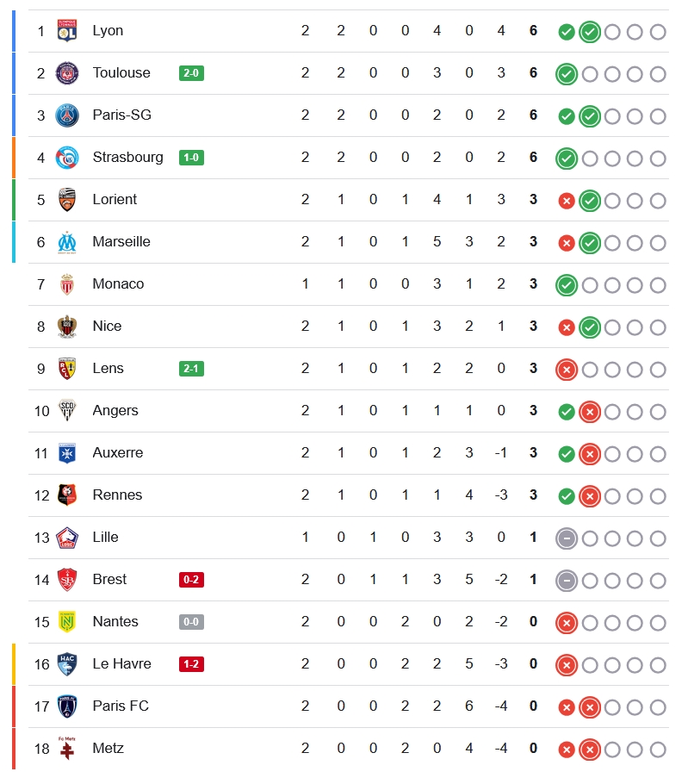688x784 pixels.
Task: Click Lille's grey draw form indicator
Action: 567,538
